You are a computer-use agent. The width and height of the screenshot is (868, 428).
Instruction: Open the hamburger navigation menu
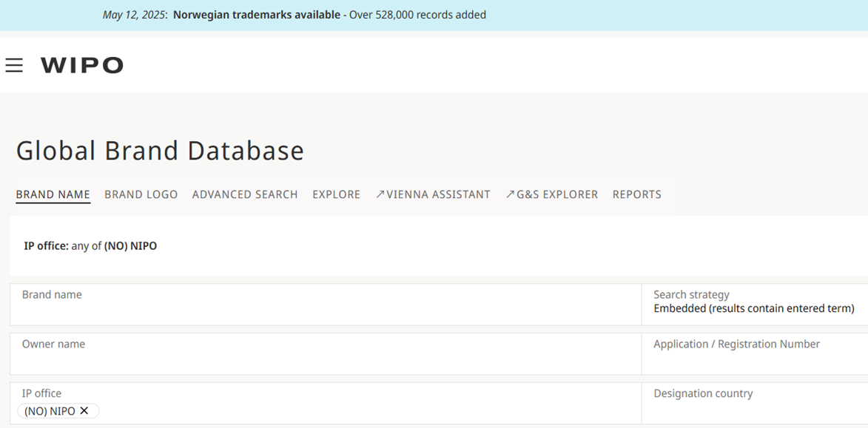tap(14, 66)
